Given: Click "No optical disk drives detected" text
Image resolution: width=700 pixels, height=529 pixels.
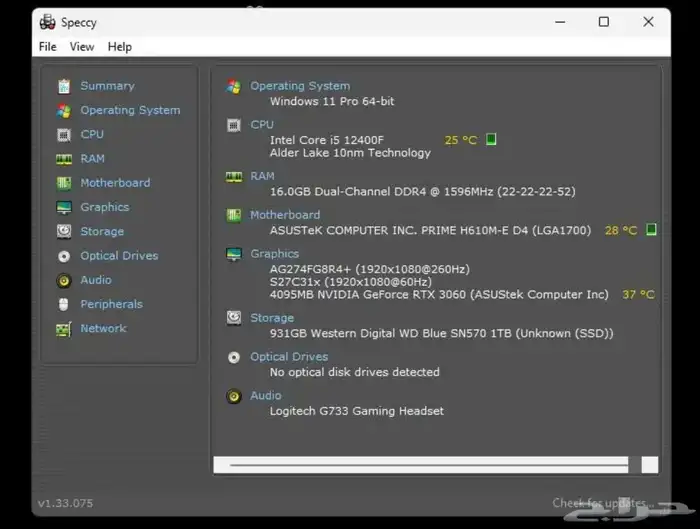Looking at the screenshot, I should pyautogui.click(x=354, y=372).
